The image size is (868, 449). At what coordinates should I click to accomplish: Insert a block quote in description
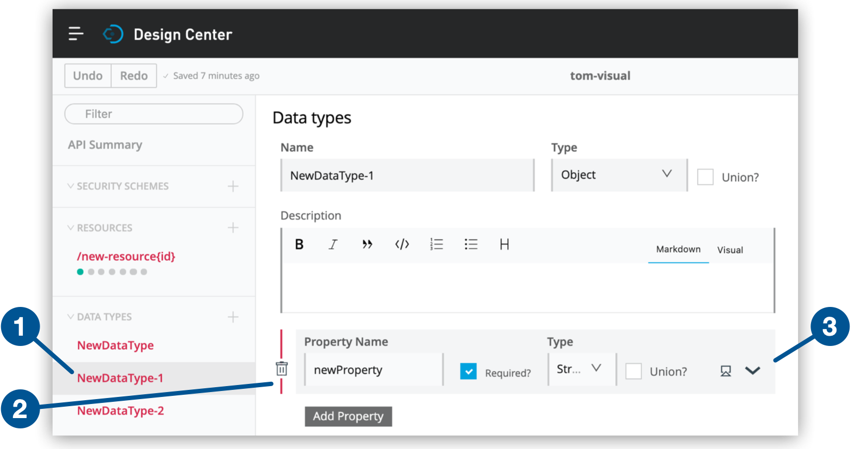point(367,245)
